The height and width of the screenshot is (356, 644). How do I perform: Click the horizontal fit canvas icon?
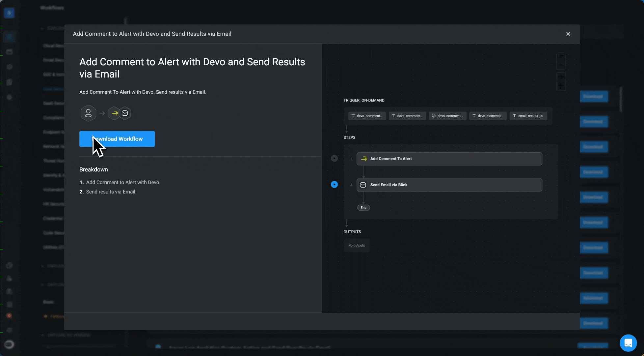[561, 77]
